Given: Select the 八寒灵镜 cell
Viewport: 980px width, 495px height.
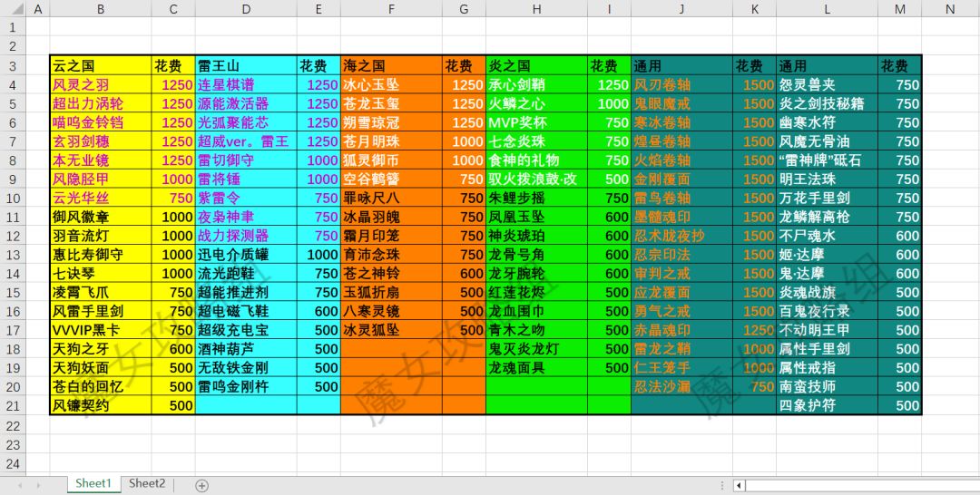Looking at the screenshot, I should point(391,311).
